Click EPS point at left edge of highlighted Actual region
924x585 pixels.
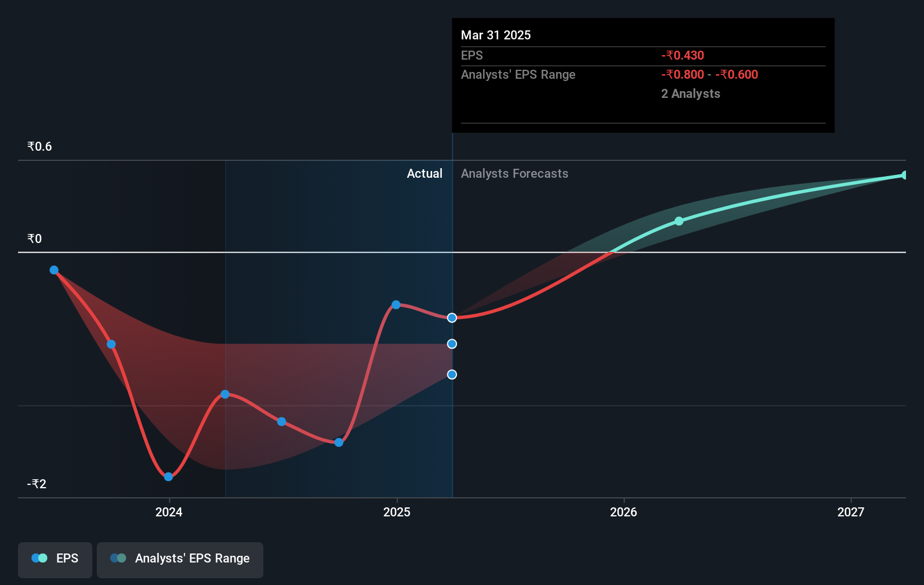pos(225,394)
